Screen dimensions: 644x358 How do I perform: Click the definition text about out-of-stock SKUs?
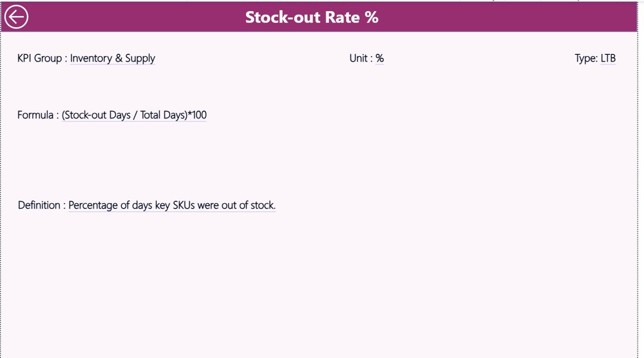click(172, 205)
